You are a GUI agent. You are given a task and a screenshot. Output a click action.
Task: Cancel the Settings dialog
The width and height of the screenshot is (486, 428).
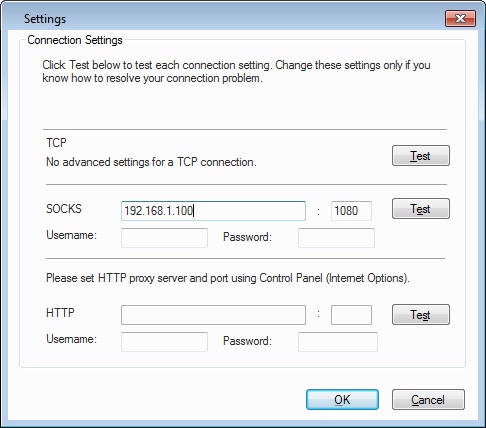[x=428, y=399]
